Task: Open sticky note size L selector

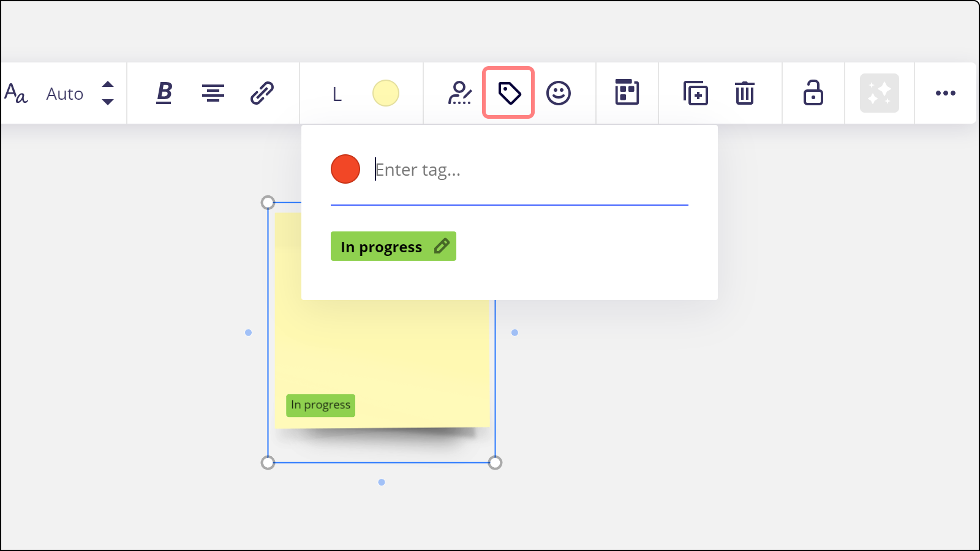Action: (337, 94)
